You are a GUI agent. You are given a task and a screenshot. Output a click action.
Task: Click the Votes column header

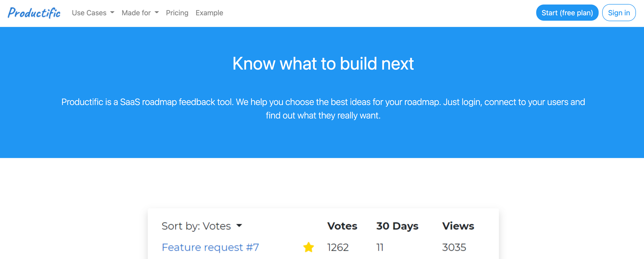pyautogui.click(x=342, y=226)
